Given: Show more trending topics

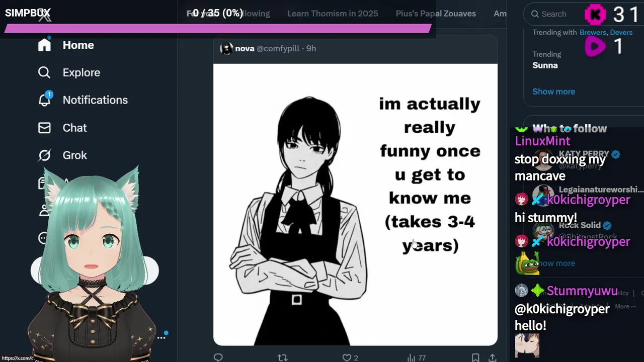Looking at the screenshot, I should click(553, 92).
